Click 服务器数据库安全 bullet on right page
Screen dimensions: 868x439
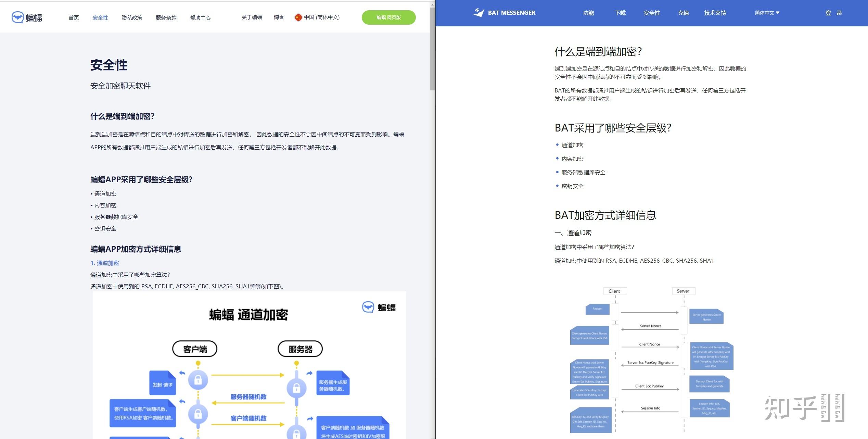pyautogui.click(x=583, y=172)
